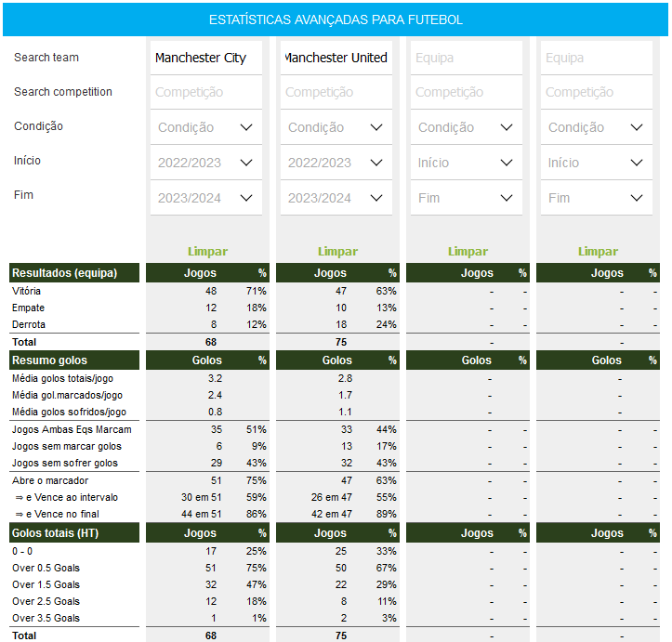Image resolution: width=672 pixels, height=642 pixels.
Task: Click the Média gol.marcados/jogo label
Action: coord(67,395)
